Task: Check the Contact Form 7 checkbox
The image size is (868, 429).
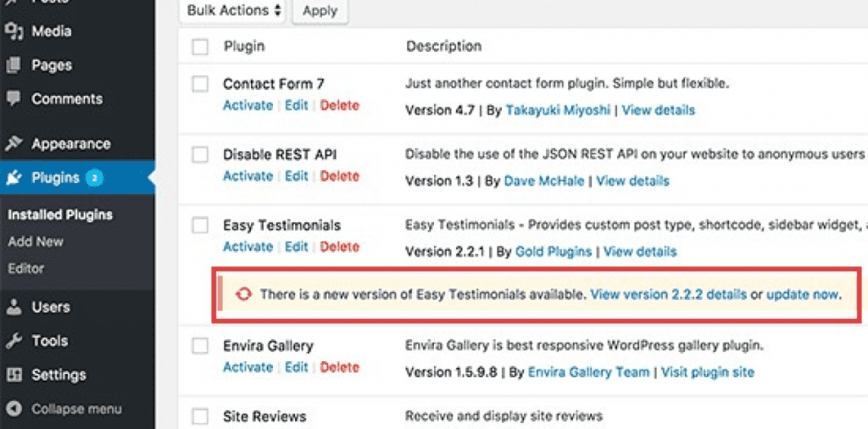Action: (x=200, y=84)
